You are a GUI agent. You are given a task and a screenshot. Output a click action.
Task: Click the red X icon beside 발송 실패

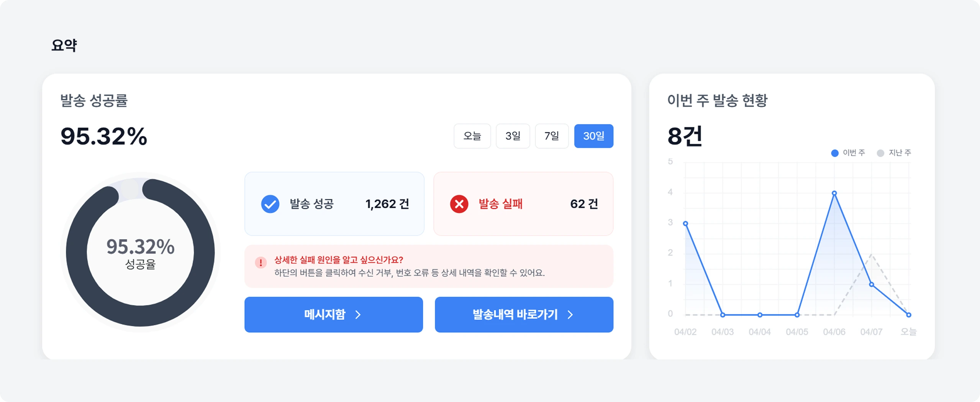pyautogui.click(x=459, y=204)
